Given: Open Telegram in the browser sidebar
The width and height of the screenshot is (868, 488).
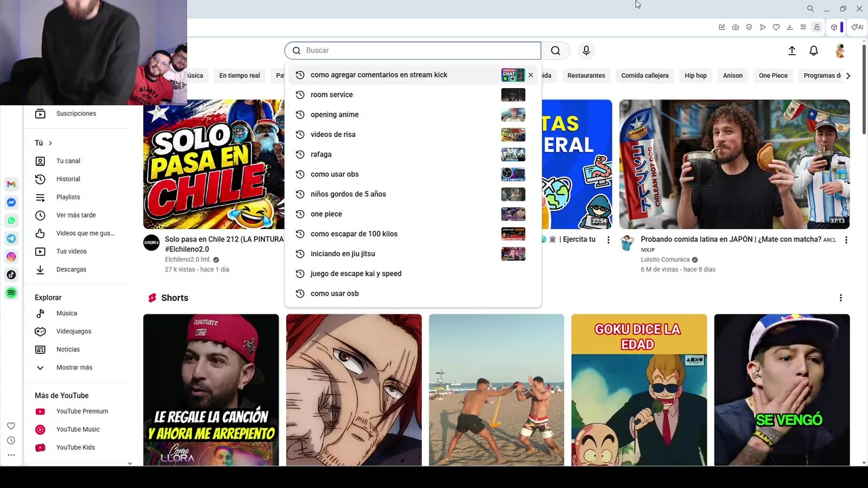Looking at the screenshot, I should click(11, 239).
